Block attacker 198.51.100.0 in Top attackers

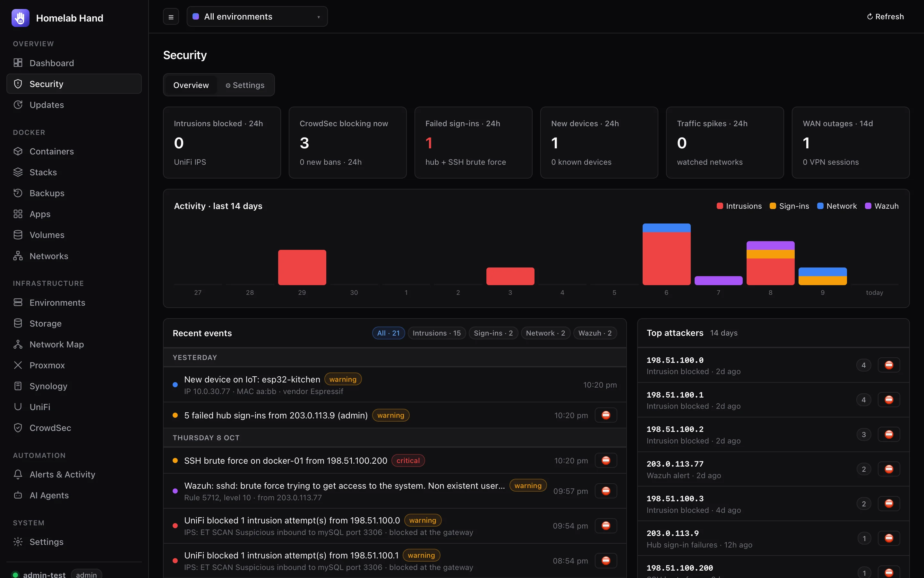tap(888, 365)
